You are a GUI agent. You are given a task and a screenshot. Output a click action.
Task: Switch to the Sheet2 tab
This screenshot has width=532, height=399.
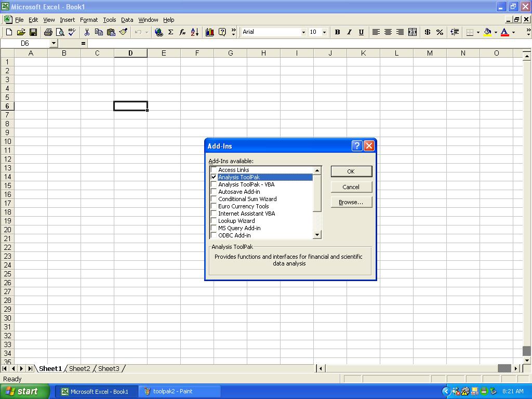point(79,368)
